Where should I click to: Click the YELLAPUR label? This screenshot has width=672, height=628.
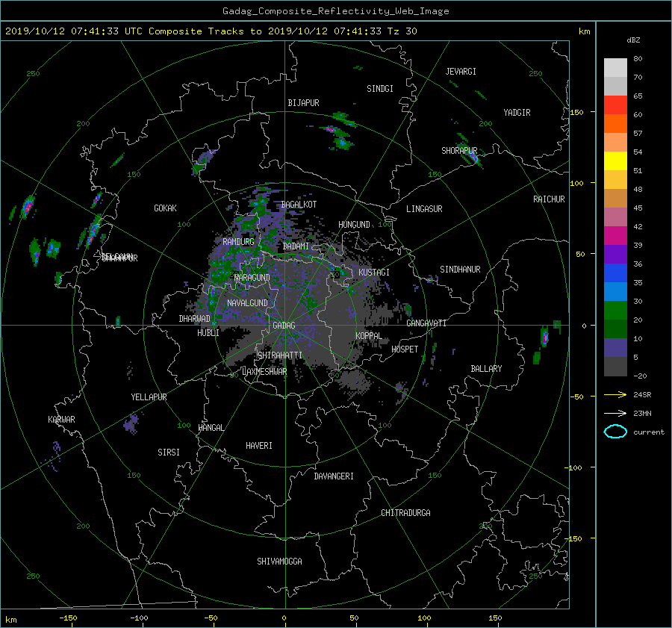pyautogui.click(x=149, y=397)
